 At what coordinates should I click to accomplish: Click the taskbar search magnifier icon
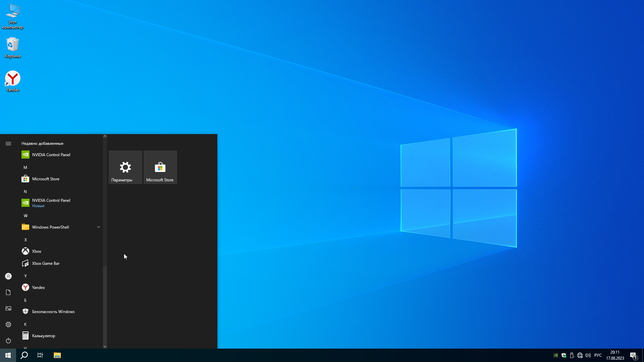(24, 355)
